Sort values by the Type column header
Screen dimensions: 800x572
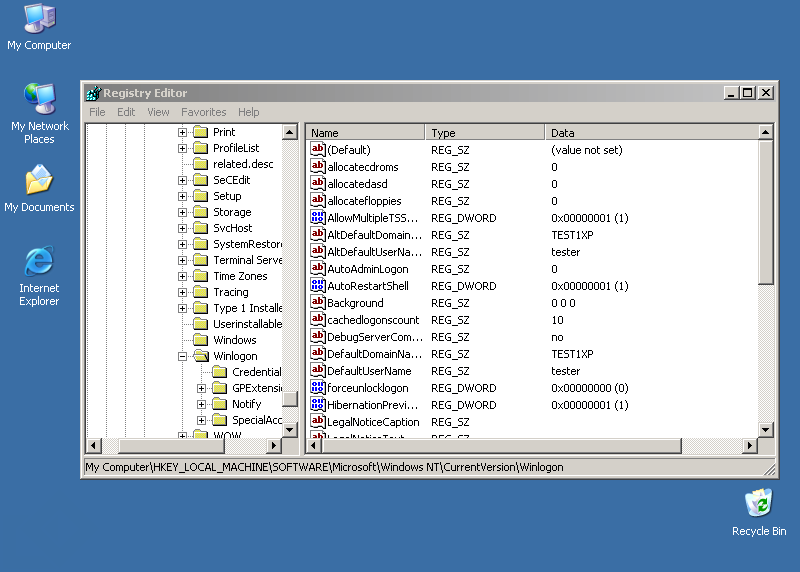(x=485, y=133)
